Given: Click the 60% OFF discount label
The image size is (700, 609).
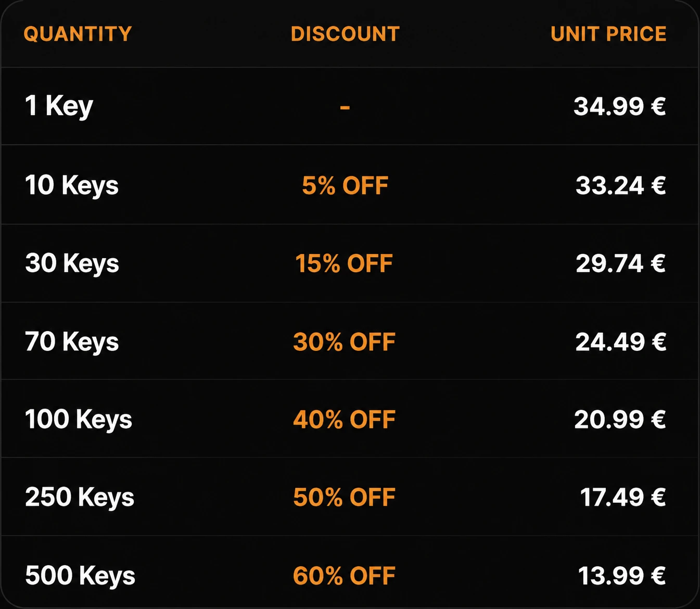Looking at the screenshot, I should (x=344, y=576).
